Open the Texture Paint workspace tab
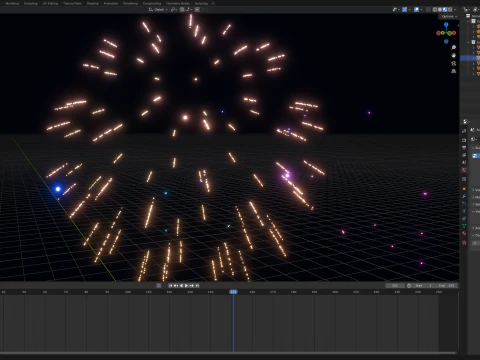 (x=72, y=3)
